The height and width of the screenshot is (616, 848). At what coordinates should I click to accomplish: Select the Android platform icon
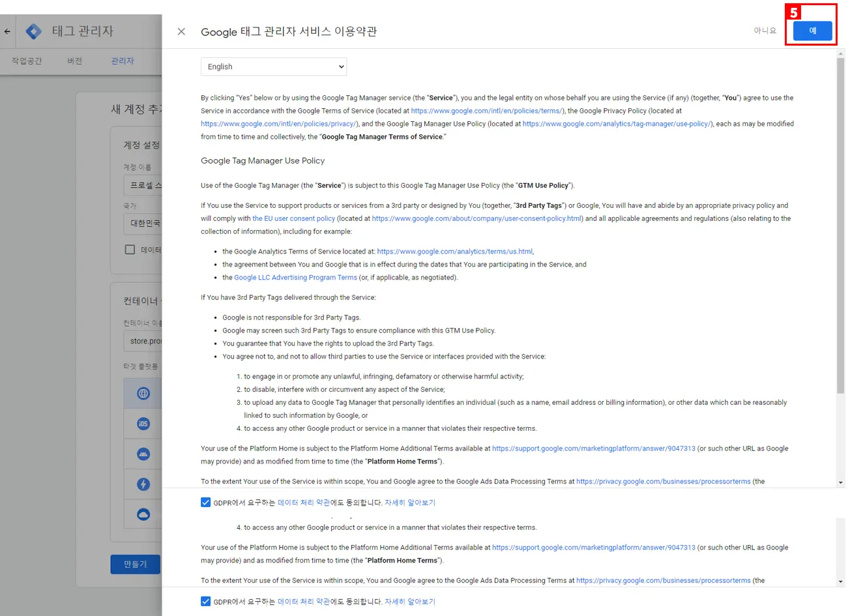point(143,454)
